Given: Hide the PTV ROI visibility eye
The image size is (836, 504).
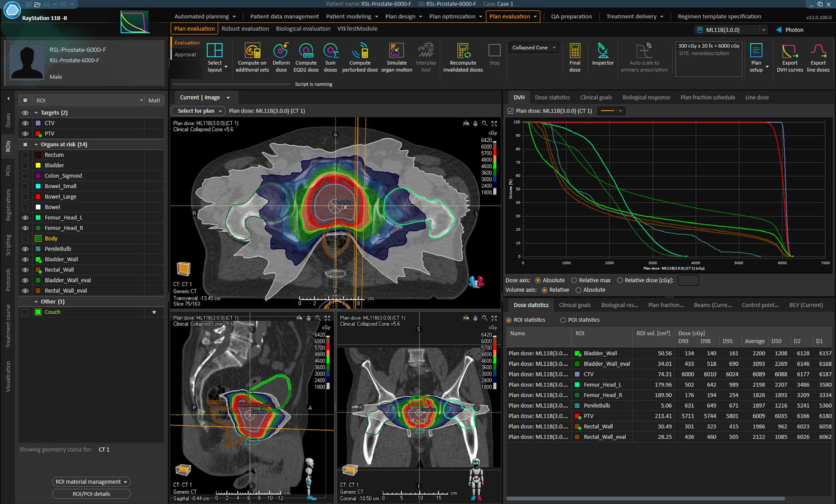Looking at the screenshot, I should (25, 133).
